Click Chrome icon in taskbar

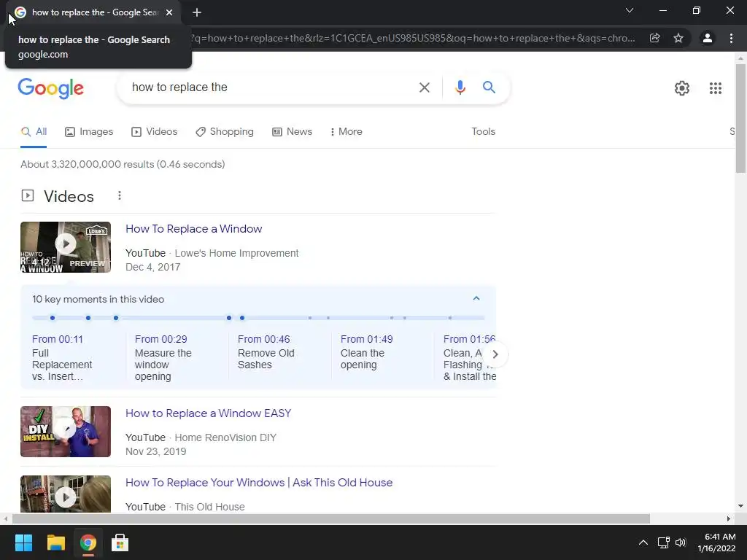pyautogui.click(x=88, y=542)
